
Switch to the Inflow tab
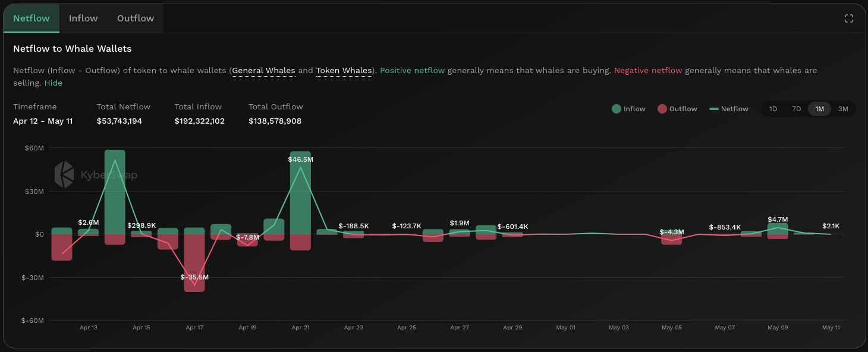(x=83, y=18)
